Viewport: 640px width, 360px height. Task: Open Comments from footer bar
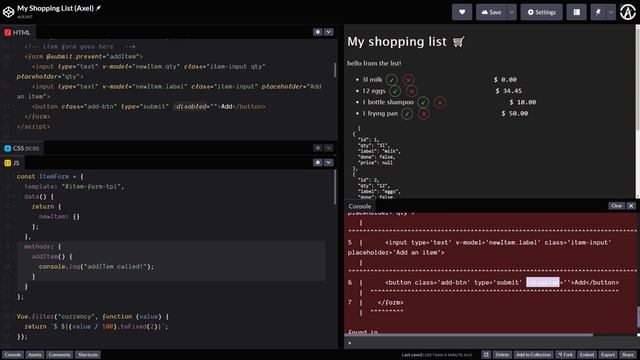click(x=60, y=355)
